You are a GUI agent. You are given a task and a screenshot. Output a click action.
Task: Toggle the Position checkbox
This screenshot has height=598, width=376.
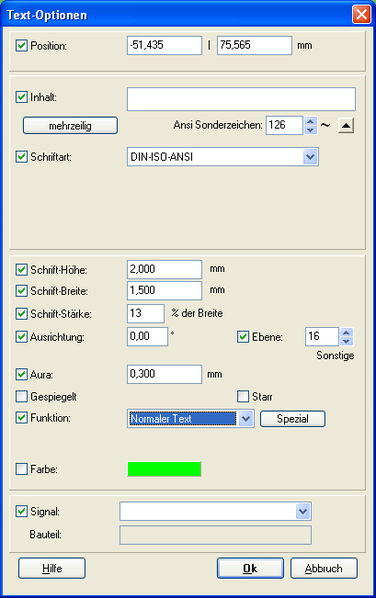coord(21,46)
